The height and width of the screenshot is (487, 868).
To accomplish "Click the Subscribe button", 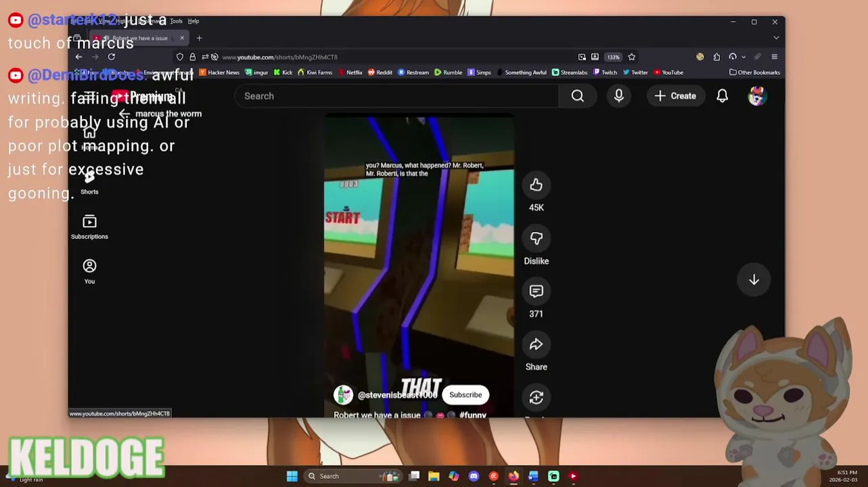I will tap(465, 395).
